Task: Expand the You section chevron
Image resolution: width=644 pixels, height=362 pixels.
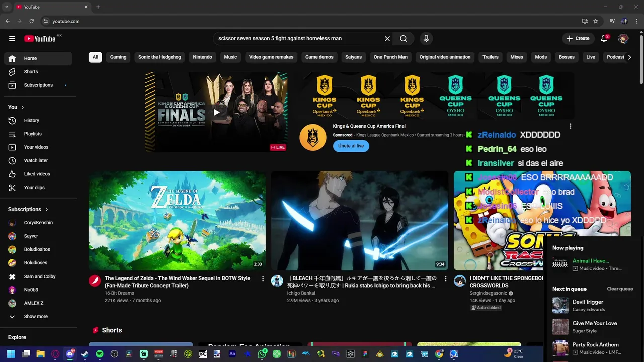Action: pyautogui.click(x=22, y=107)
